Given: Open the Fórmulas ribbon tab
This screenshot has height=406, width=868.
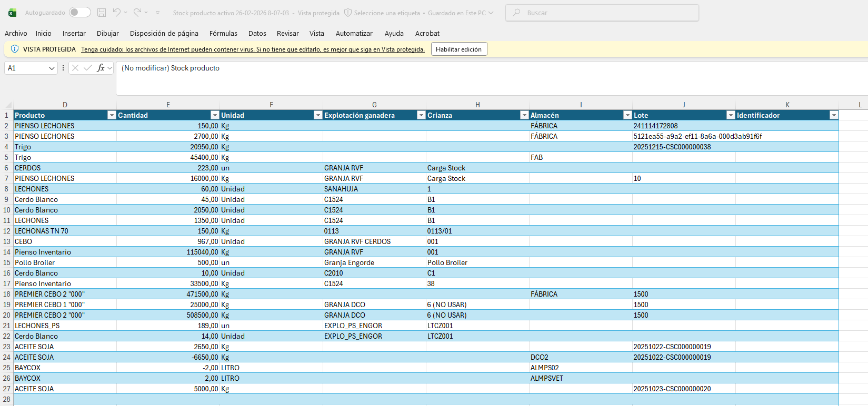Looking at the screenshot, I should coord(223,33).
